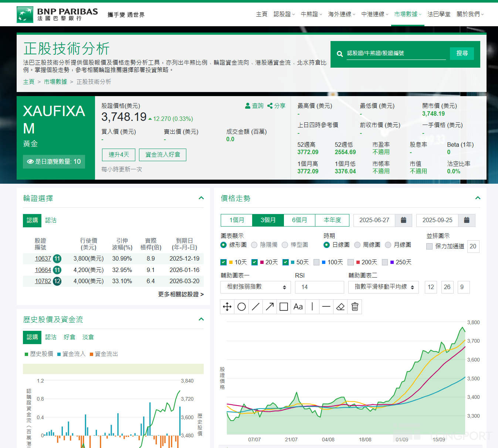The height and width of the screenshot is (448, 498).
Task: Select the rectangle drawing tool
Action: 284,307
